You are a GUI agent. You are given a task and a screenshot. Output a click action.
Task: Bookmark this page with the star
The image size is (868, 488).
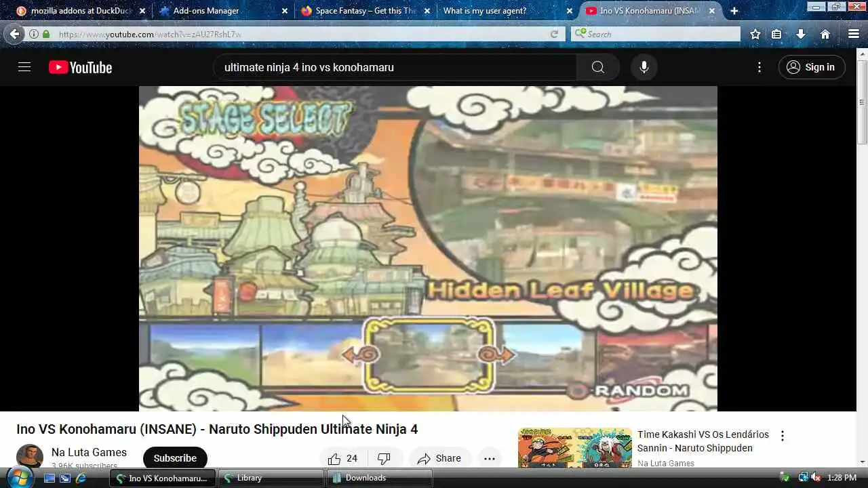[755, 34]
